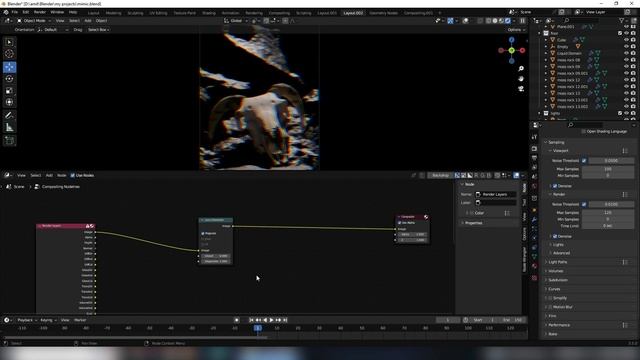The image size is (640, 360).
Task: Toggle Viewport Noise Threshold checkbox
Action: click(584, 161)
